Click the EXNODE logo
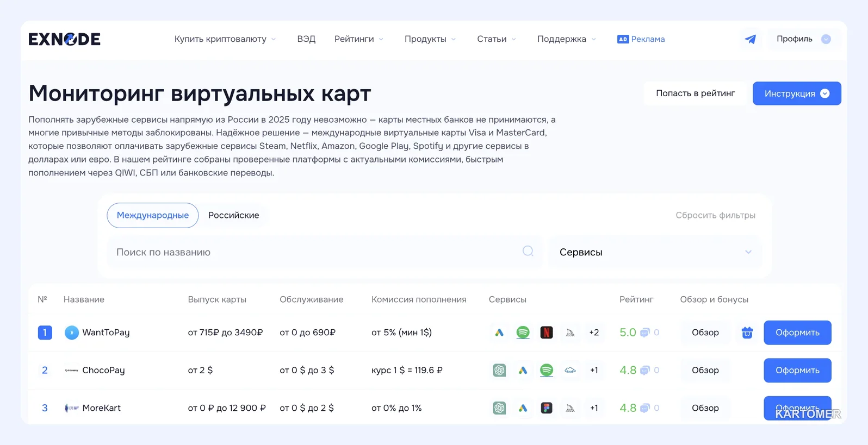 pyautogui.click(x=64, y=39)
